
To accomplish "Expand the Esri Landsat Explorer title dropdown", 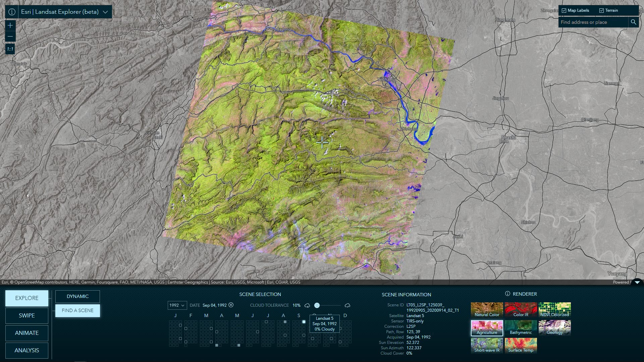I will pyautogui.click(x=105, y=12).
